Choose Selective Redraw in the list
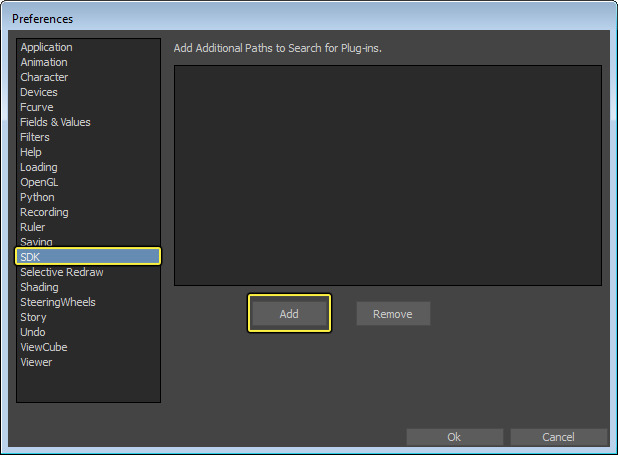This screenshot has height=455, width=618. coord(61,272)
